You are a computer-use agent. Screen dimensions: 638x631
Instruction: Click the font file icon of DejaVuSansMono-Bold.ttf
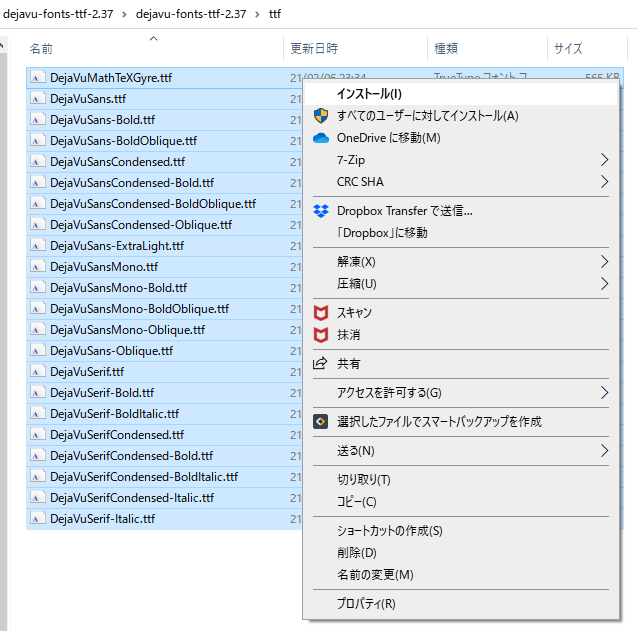[x=37, y=288]
